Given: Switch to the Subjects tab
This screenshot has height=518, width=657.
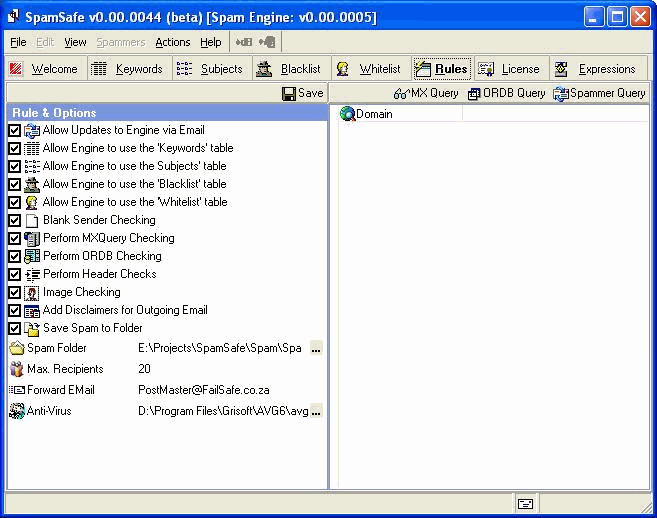Looking at the screenshot, I should 210,68.
